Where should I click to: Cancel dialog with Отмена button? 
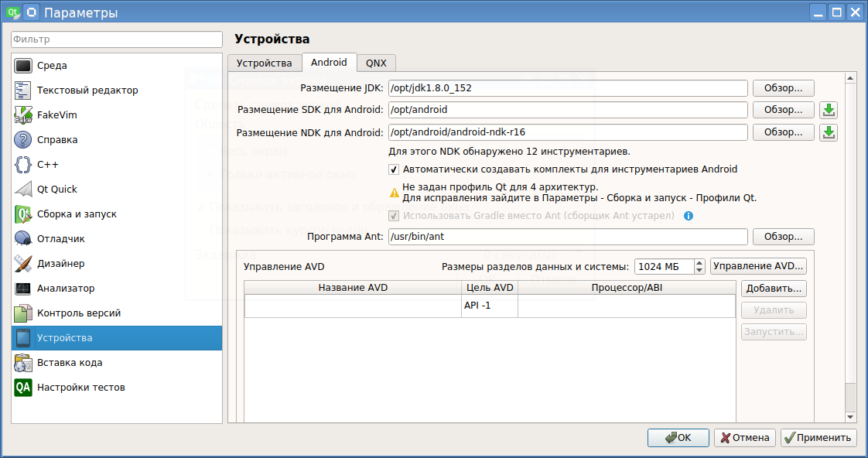pyautogui.click(x=744, y=438)
